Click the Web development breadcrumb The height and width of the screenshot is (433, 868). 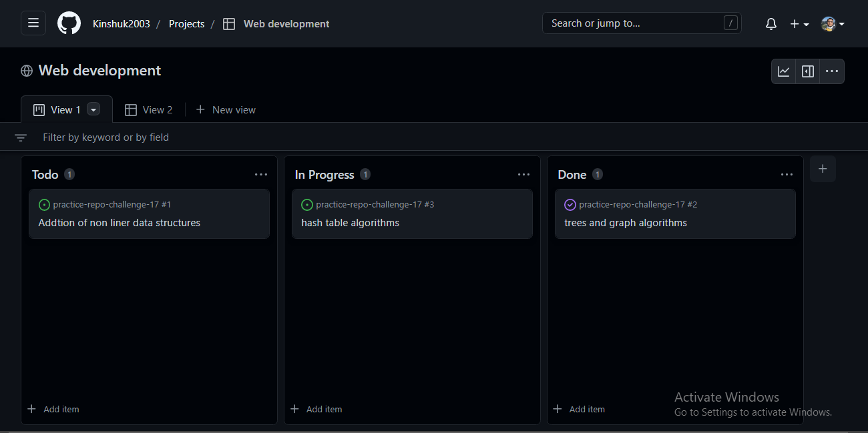[286, 23]
